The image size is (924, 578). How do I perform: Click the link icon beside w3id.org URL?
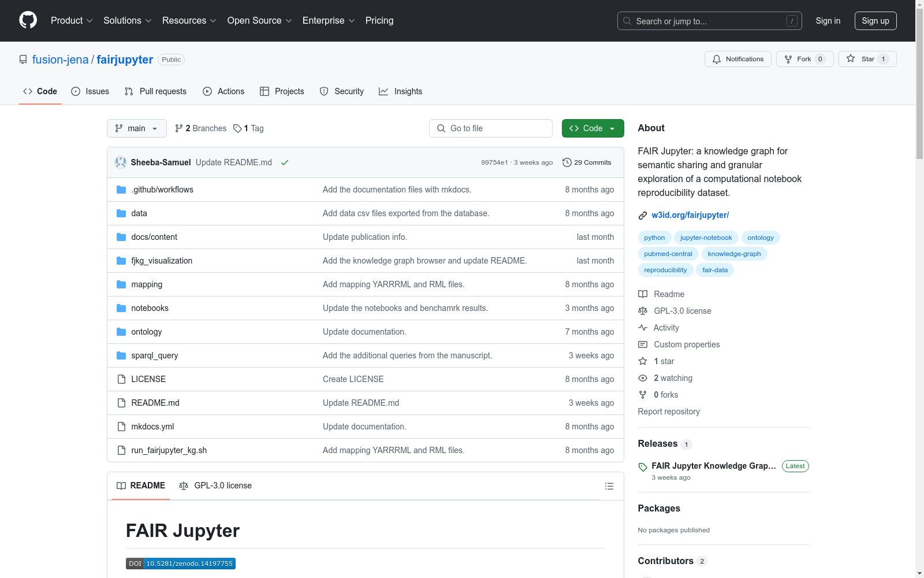[643, 216]
